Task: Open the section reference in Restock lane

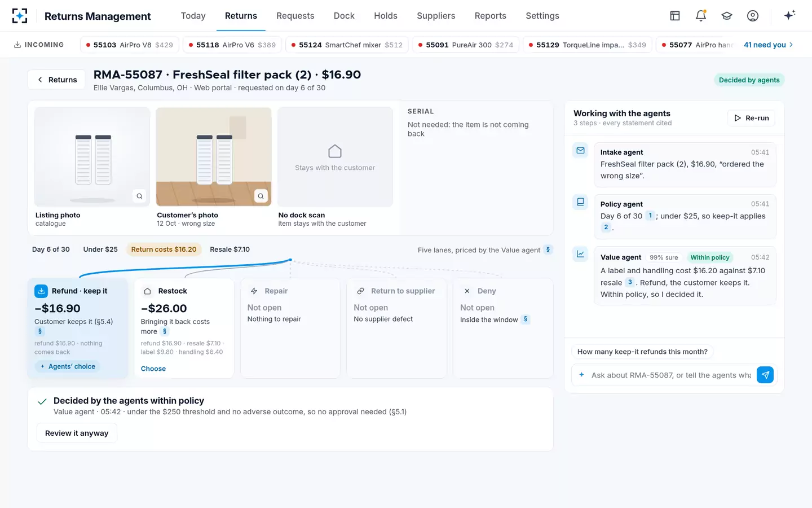Action: tap(165, 331)
